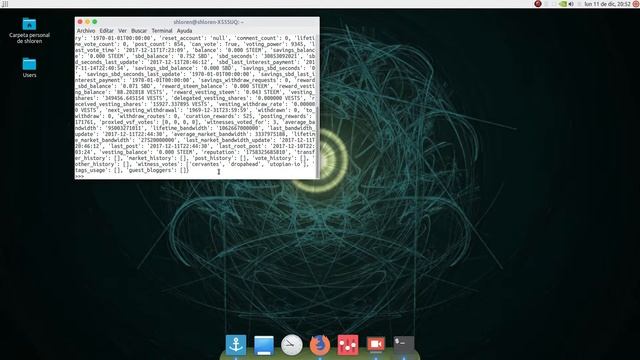Open the terminal icon in dock
Screen dimensions: 640x360
pos(404,345)
